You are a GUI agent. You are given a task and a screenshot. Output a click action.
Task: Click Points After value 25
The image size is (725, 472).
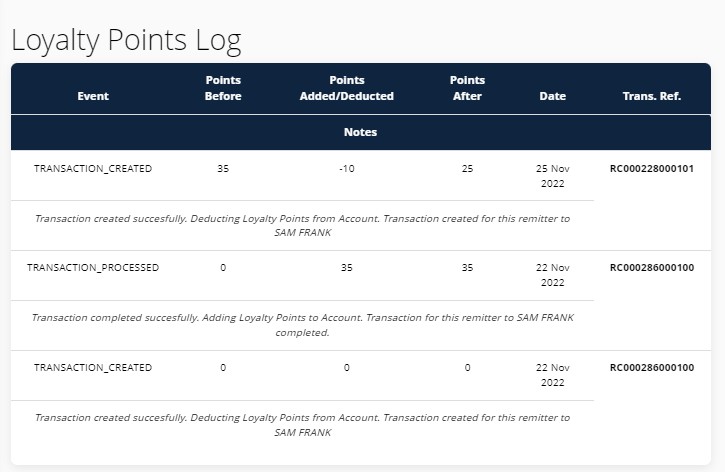coord(467,168)
